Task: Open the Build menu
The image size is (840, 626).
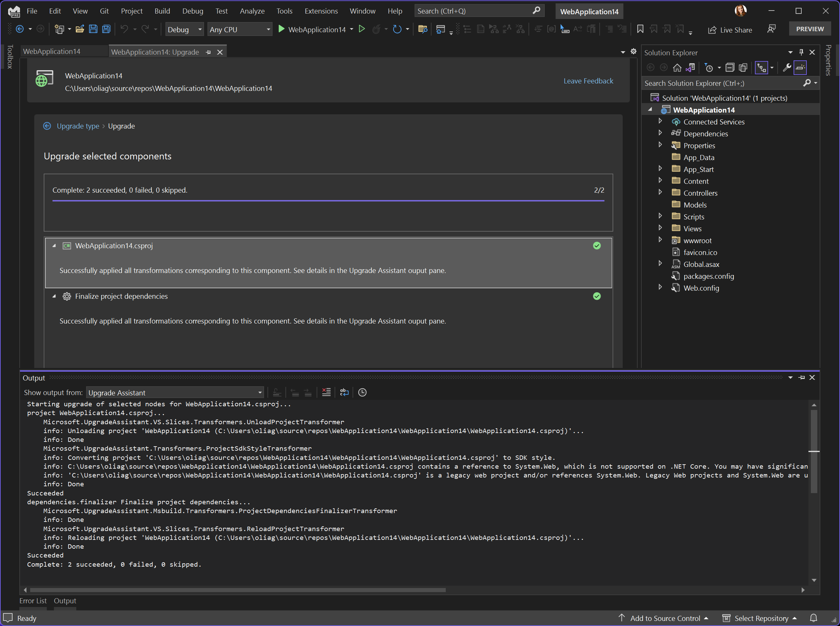Action: (x=162, y=11)
